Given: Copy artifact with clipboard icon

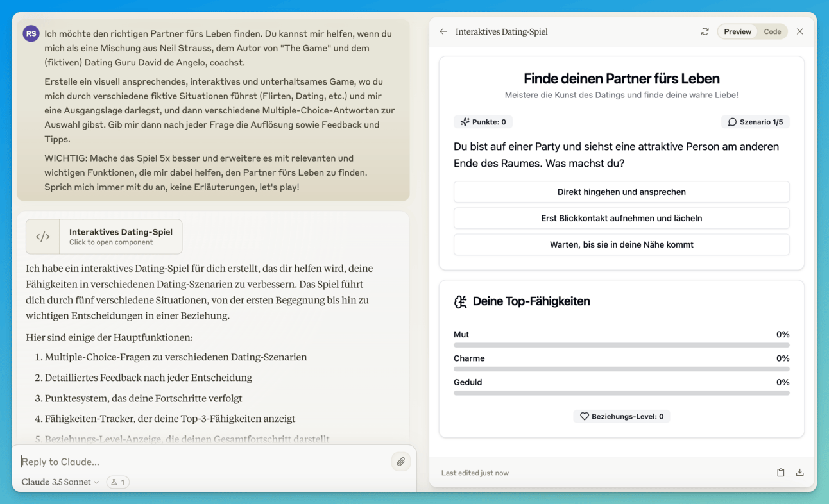Looking at the screenshot, I should pyautogui.click(x=780, y=473).
